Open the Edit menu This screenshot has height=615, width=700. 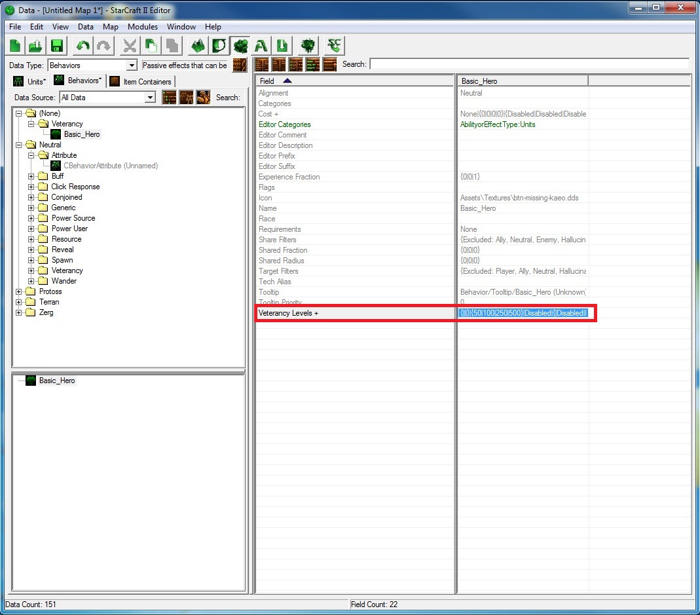pos(37,27)
